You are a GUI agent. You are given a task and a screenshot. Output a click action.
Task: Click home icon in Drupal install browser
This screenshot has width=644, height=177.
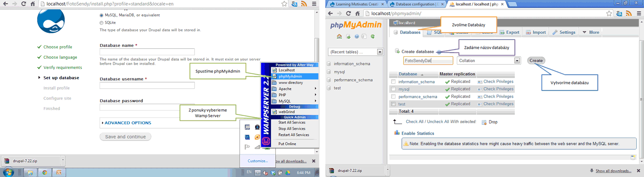pos(33,4)
